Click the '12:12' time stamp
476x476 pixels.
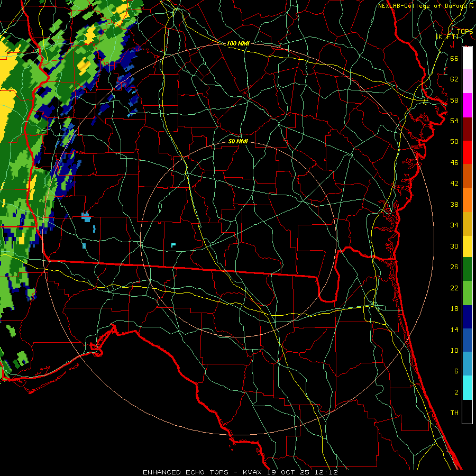pyautogui.click(x=326, y=472)
